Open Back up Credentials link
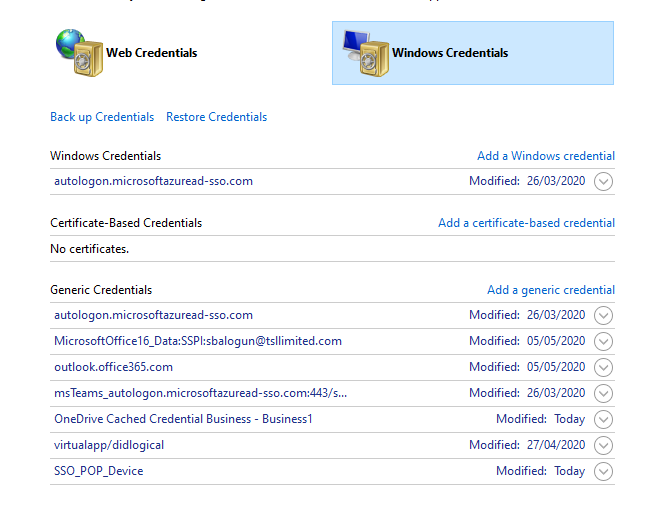The image size is (657, 506). coord(102,117)
